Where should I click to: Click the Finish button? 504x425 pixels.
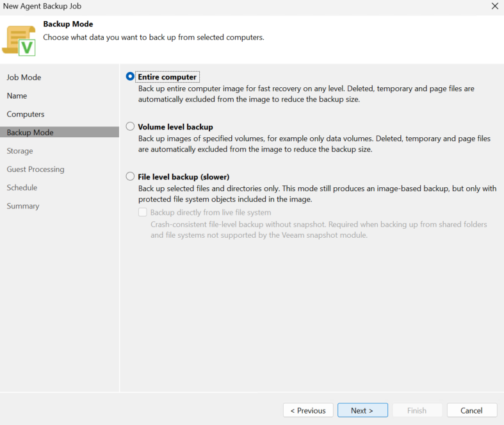pyautogui.click(x=417, y=410)
